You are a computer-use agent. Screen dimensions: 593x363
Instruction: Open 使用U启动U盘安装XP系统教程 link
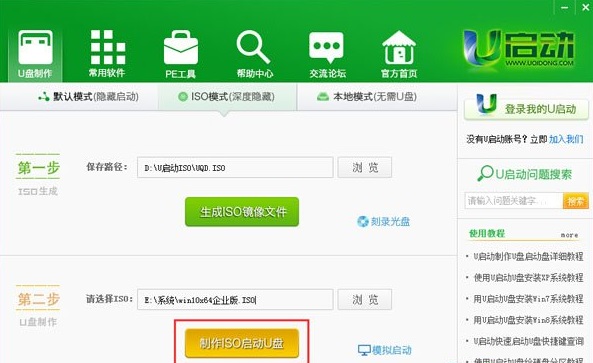point(528,278)
